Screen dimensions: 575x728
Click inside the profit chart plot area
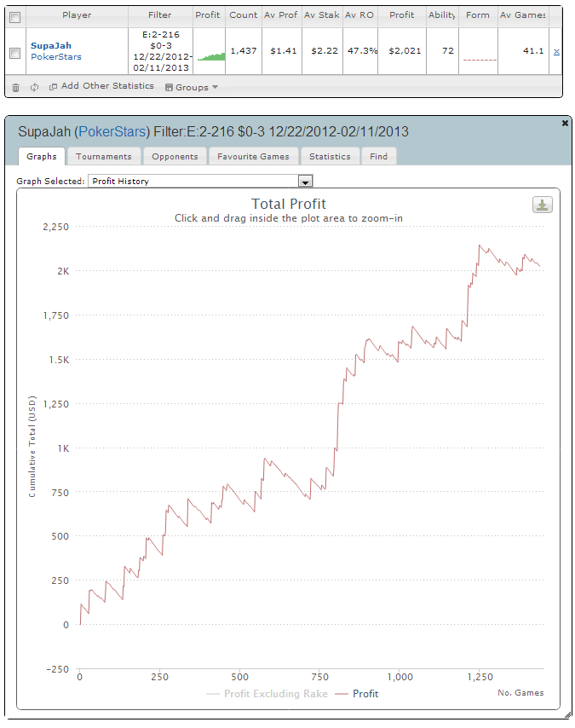[x=309, y=448]
